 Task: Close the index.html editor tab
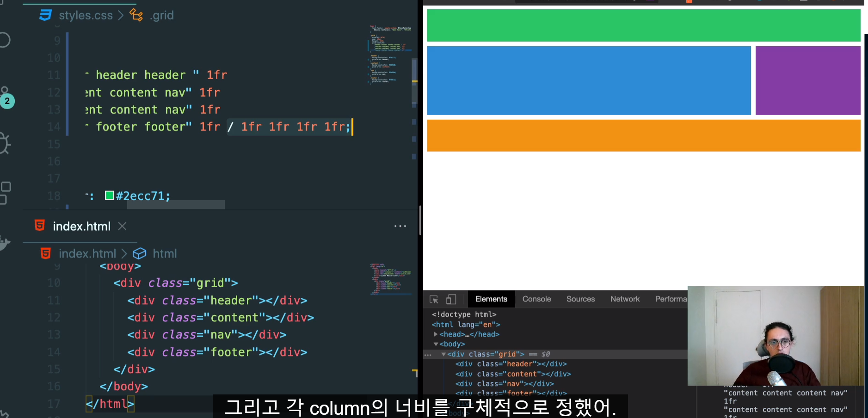pos(122,226)
